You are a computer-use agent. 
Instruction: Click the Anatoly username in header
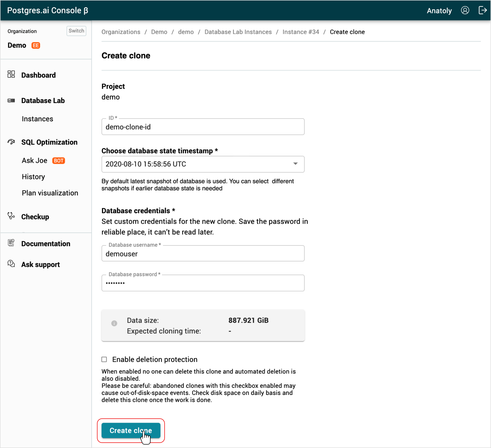coord(439,11)
